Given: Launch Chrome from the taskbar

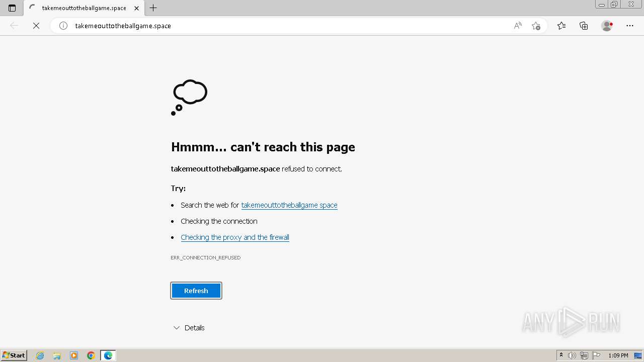Looking at the screenshot, I should [x=91, y=355].
